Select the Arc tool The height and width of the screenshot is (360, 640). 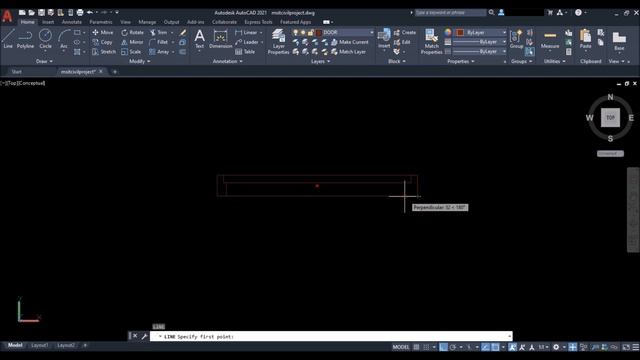pyautogui.click(x=64, y=39)
